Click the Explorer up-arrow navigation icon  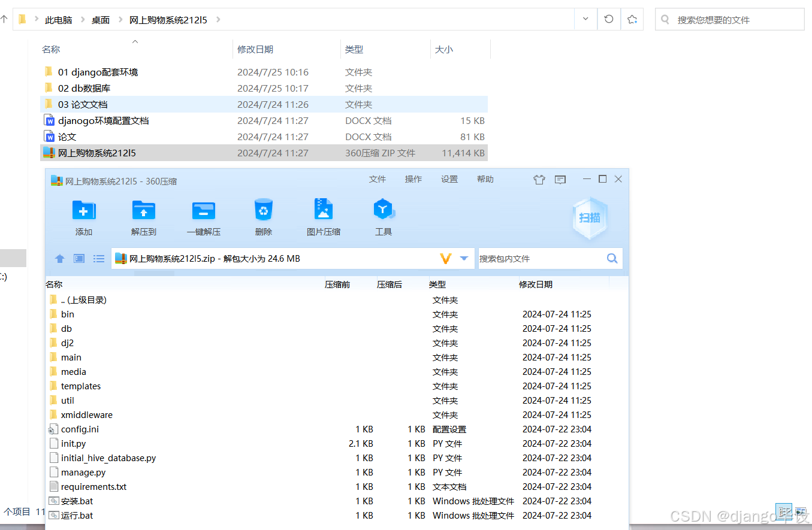pyautogui.click(x=4, y=19)
